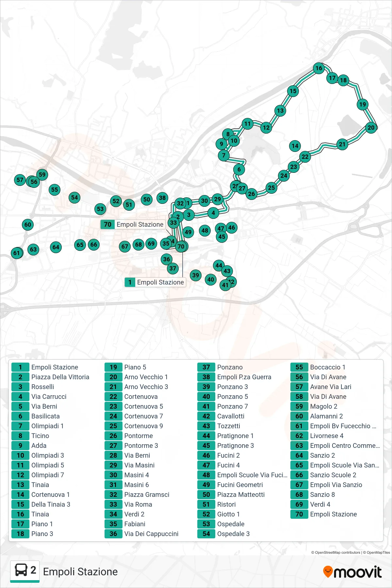
Task: Select legend row 9 Adda
Action: (29, 446)
